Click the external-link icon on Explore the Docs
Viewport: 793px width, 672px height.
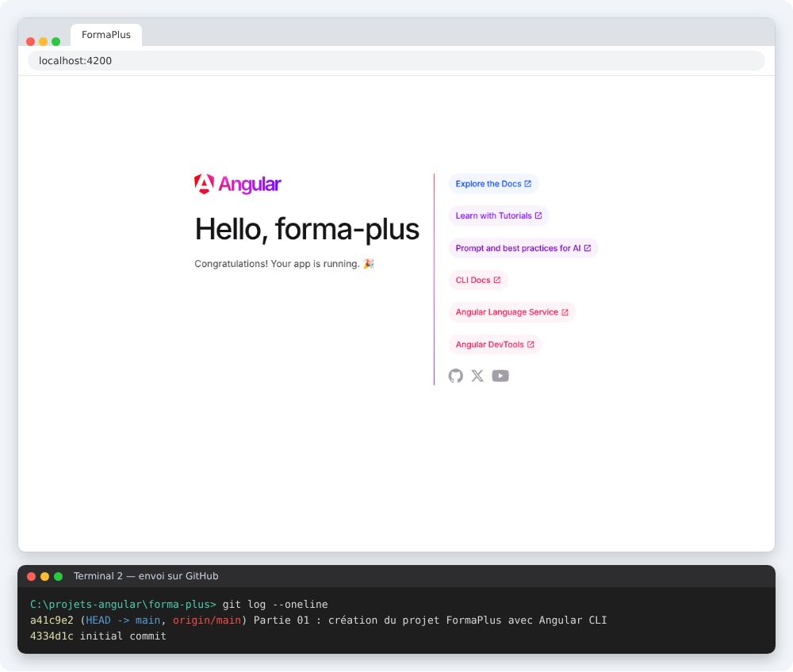[x=528, y=184]
